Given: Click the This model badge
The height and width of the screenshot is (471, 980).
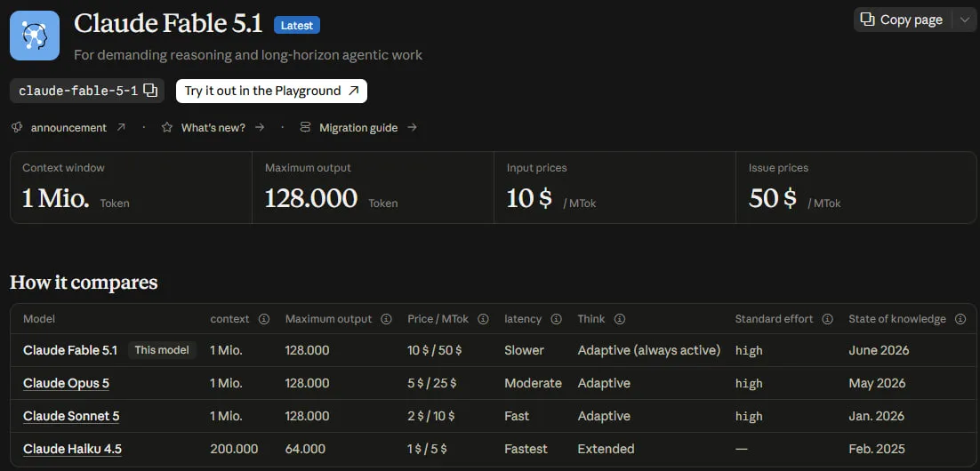Looking at the screenshot, I should [162, 350].
